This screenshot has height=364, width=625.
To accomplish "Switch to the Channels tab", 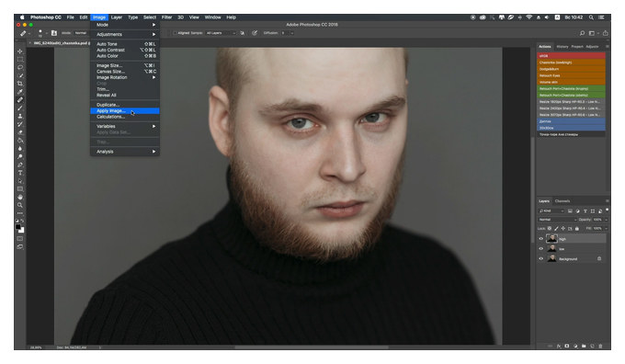I will (x=562, y=201).
